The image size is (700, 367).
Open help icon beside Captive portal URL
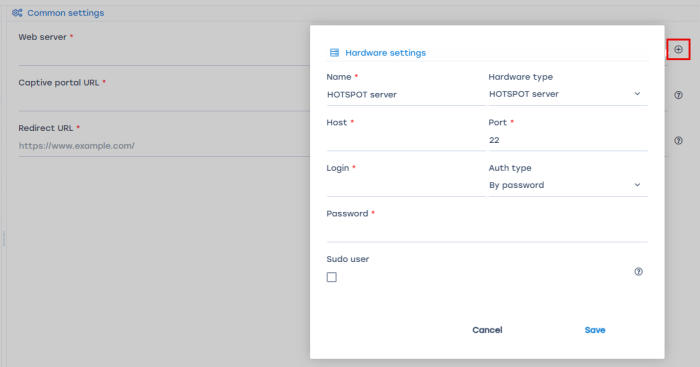tap(678, 95)
